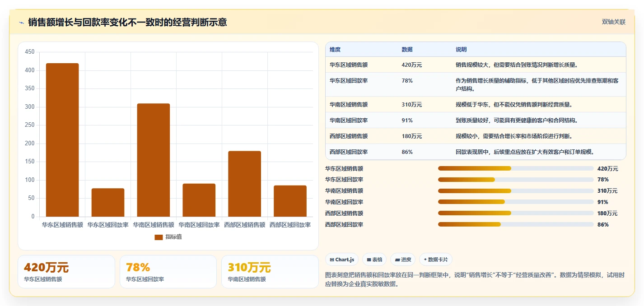Click the 200 y-axis tick label

click(30, 144)
